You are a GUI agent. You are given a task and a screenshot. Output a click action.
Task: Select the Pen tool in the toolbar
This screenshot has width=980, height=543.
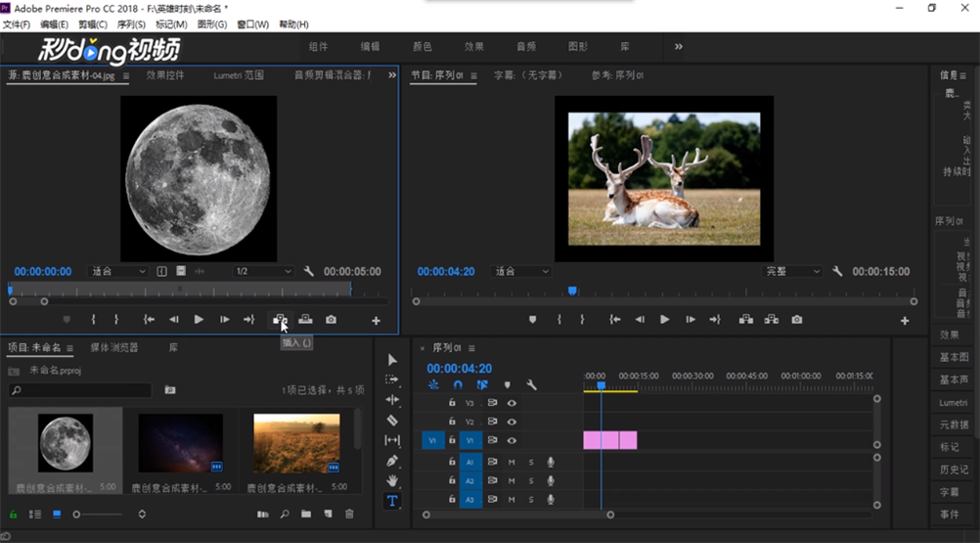[392, 461]
